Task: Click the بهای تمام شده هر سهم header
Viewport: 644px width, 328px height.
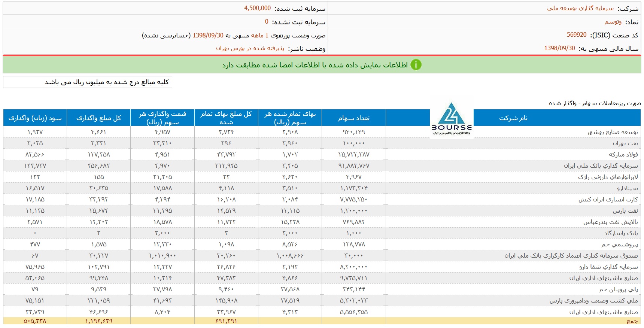Action: (x=290, y=118)
